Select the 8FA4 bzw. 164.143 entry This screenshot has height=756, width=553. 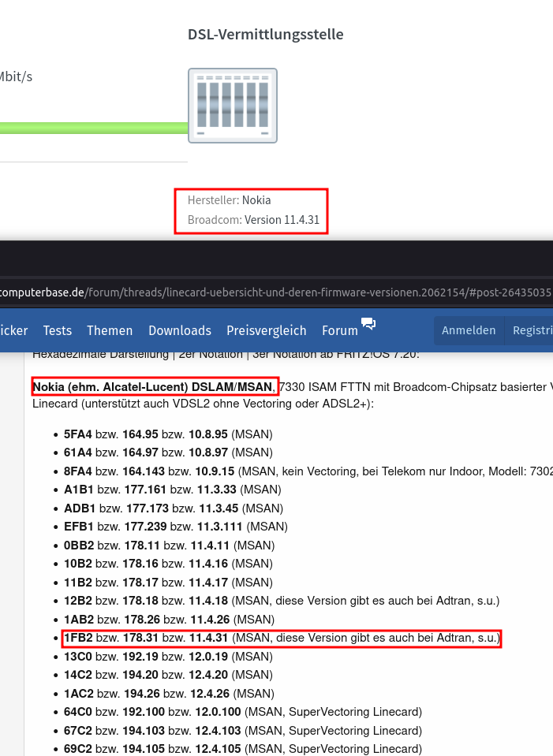(308, 471)
